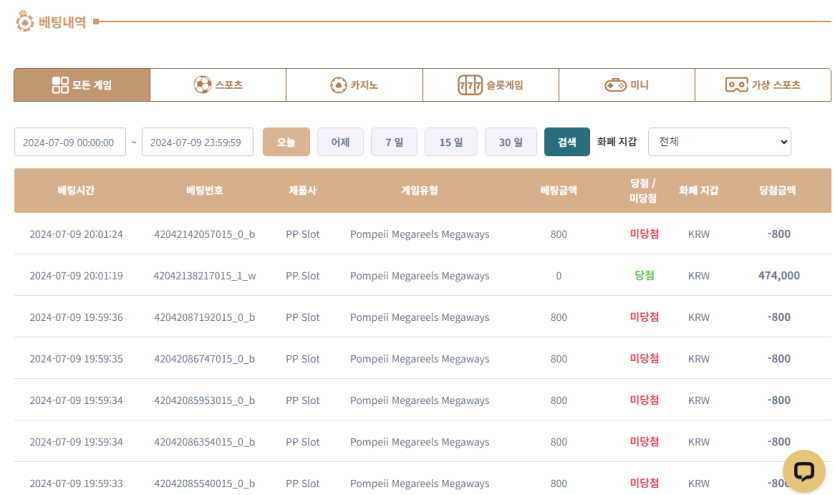Click PP Slot in the 20:01:19 row
The image size is (835, 495).
click(302, 276)
